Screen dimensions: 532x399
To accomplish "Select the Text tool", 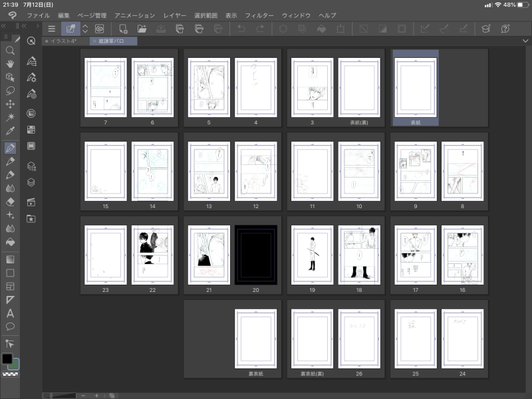I will [10, 313].
